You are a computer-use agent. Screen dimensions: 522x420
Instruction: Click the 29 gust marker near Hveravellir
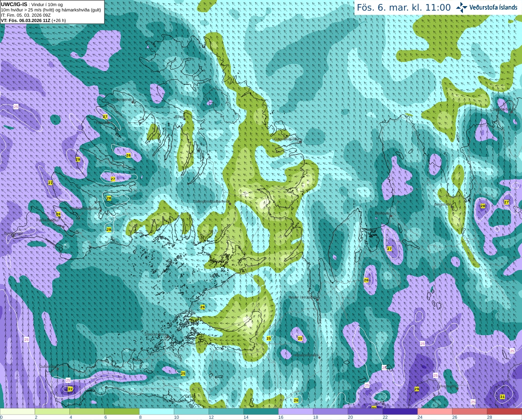[417, 389]
